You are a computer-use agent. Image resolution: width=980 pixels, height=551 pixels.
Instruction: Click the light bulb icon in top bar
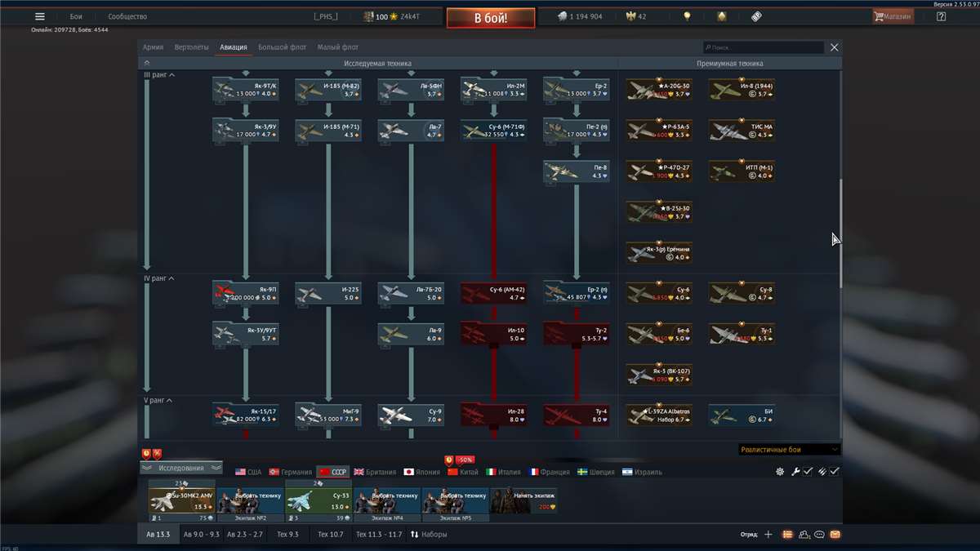click(x=687, y=16)
